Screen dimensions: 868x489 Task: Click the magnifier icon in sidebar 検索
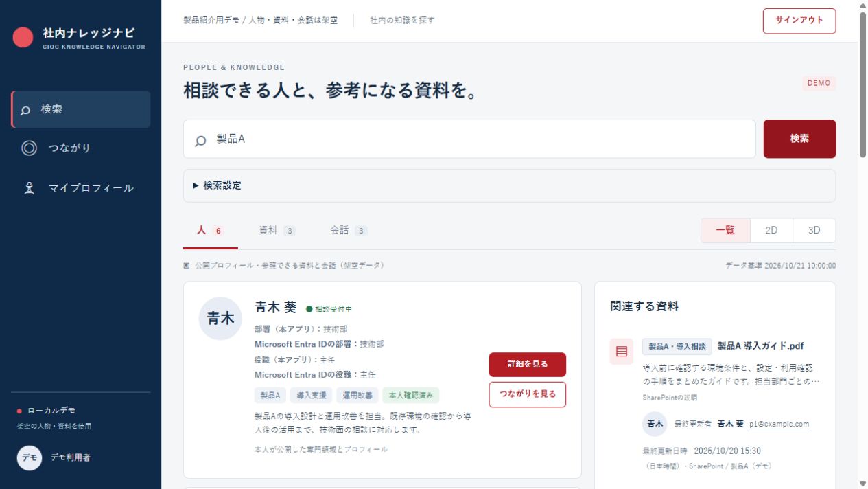[x=25, y=110]
